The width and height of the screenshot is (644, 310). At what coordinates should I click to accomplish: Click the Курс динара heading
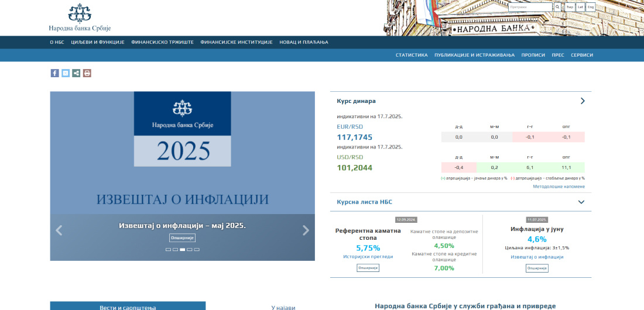click(356, 101)
